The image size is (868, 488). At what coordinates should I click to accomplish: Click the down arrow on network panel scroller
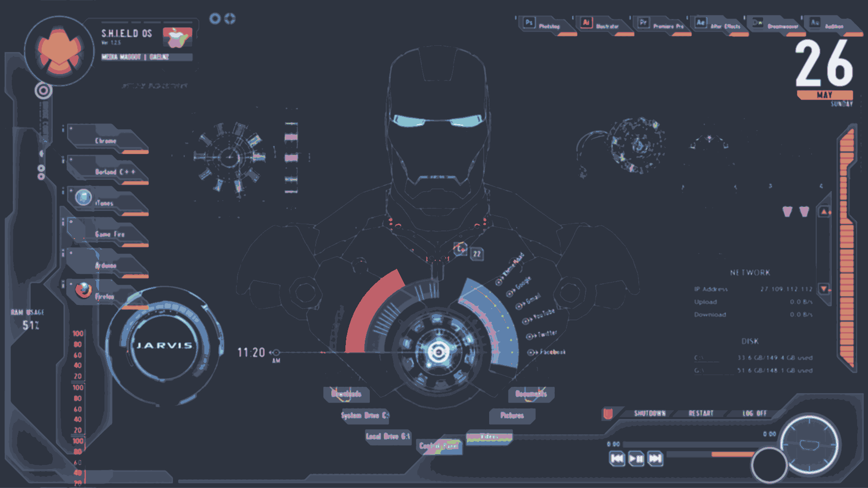[824, 289]
